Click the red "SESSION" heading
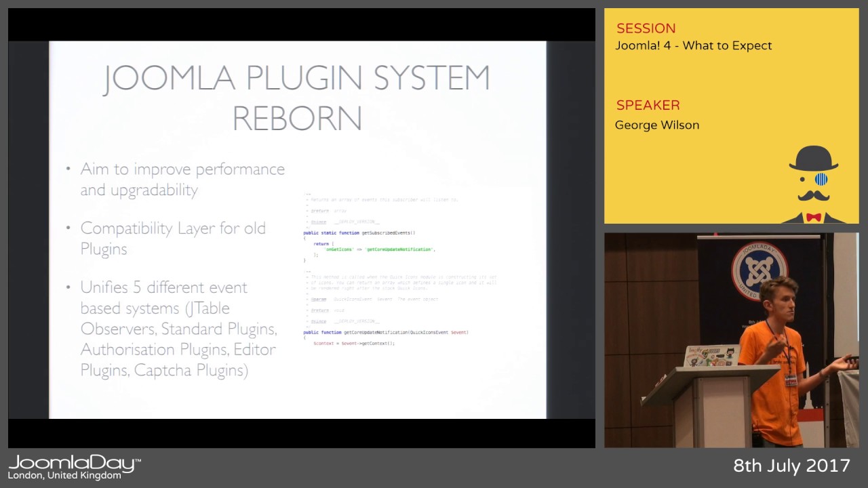This screenshot has width=868, height=488. coord(646,28)
